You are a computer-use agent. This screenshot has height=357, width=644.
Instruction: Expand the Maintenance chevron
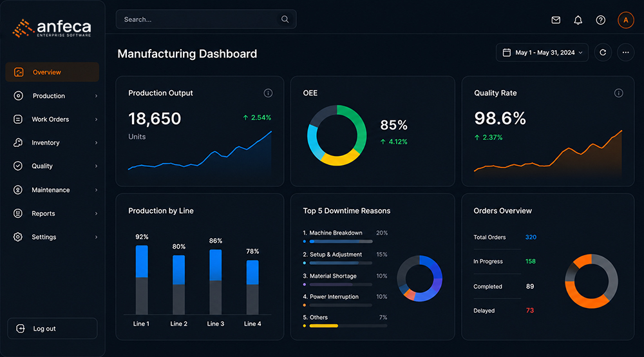click(x=96, y=190)
